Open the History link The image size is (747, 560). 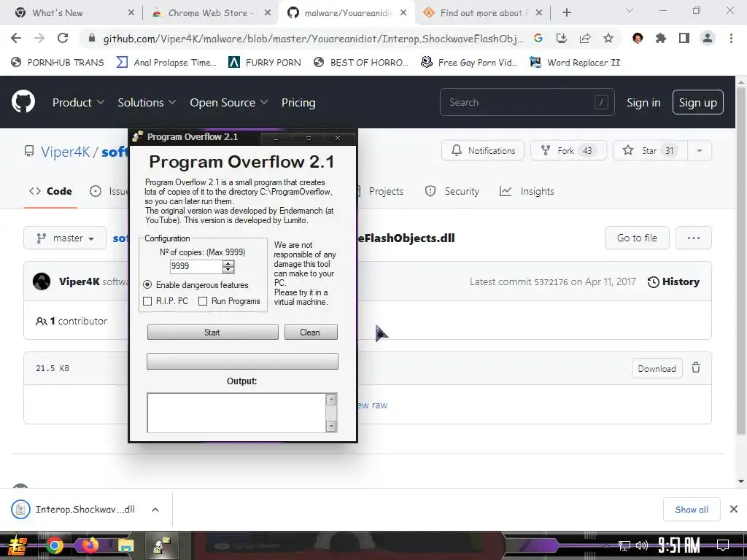673,281
